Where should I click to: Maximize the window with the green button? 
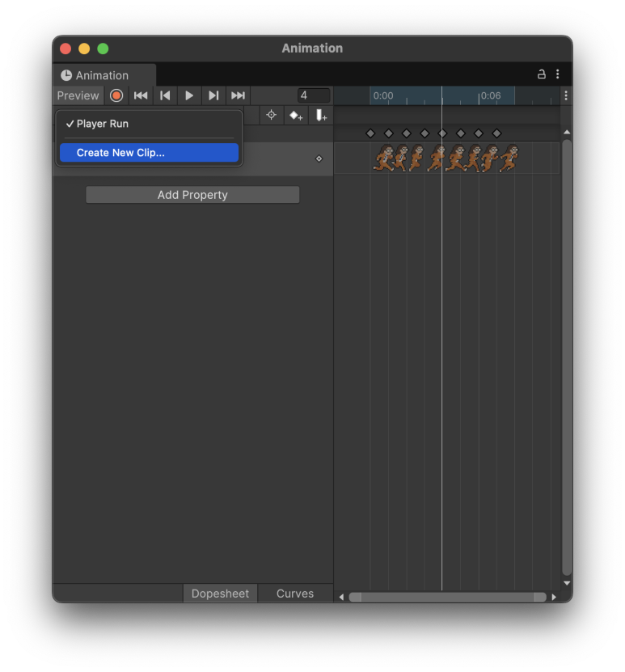click(103, 49)
